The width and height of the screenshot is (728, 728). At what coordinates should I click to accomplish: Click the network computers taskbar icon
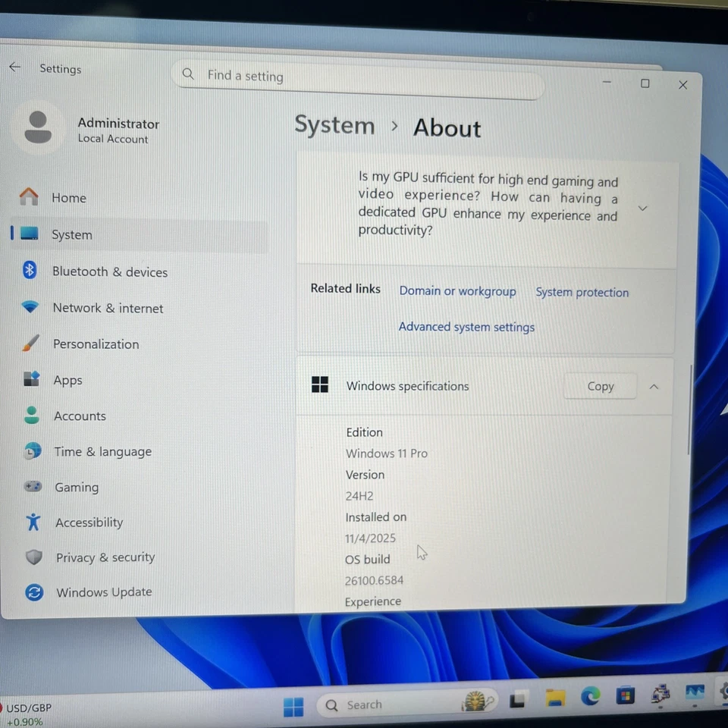661,694
